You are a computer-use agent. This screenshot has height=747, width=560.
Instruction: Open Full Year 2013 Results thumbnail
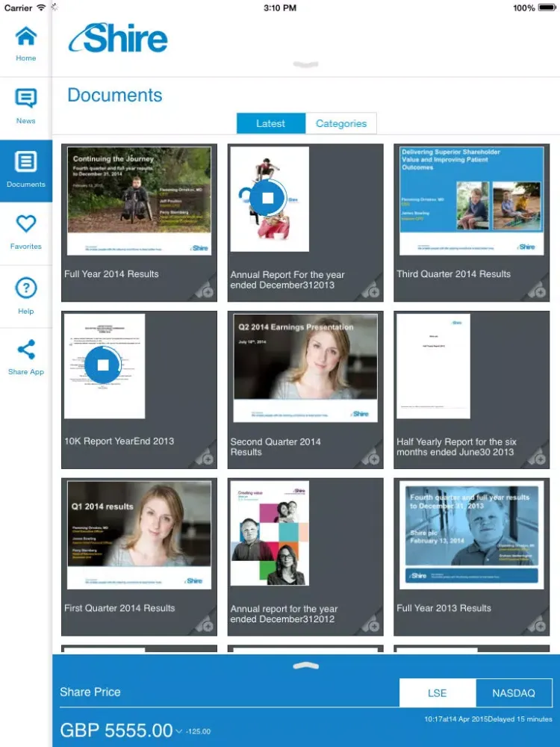click(x=471, y=535)
